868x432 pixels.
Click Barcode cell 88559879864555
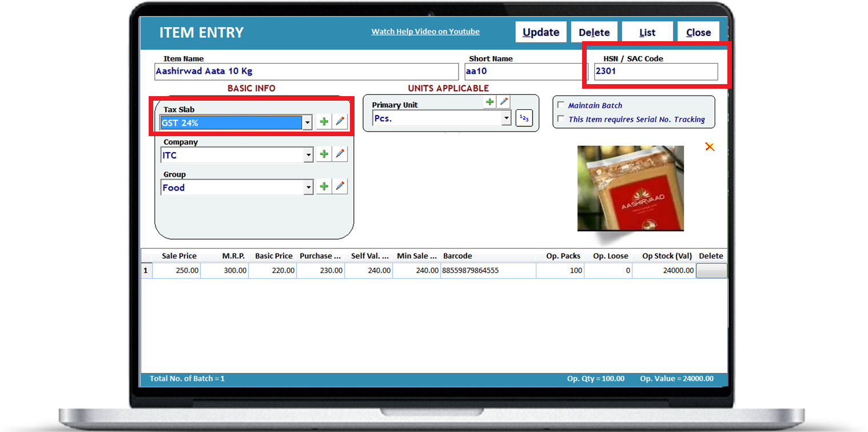(x=488, y=271)
